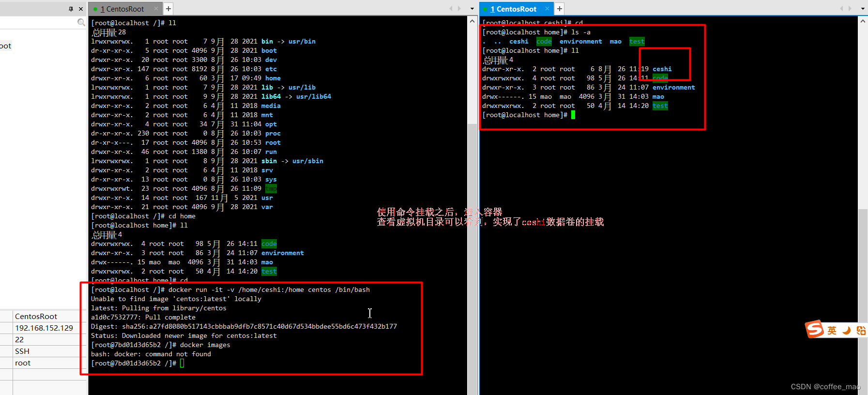This screenshot has width=868, height=395.
Task: Click the 'Status: Downloaded newer image' line
Action: pyautogui.click(x=184, y=335)
